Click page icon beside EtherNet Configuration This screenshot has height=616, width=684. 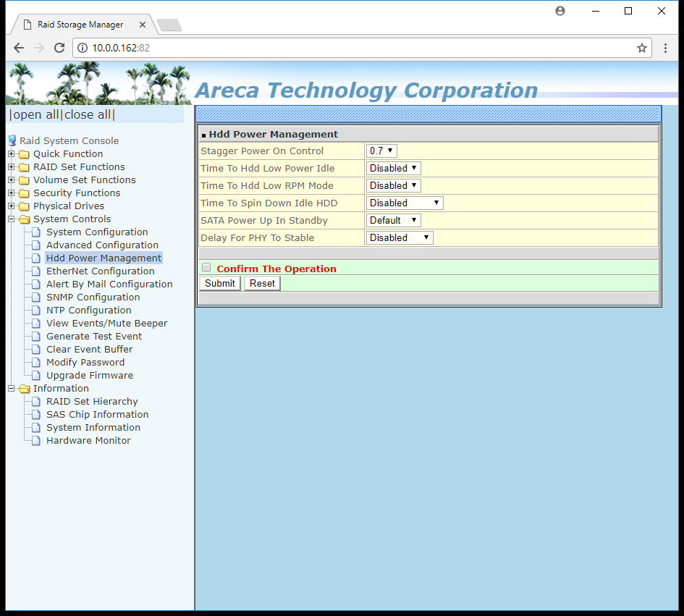[36, 271]
